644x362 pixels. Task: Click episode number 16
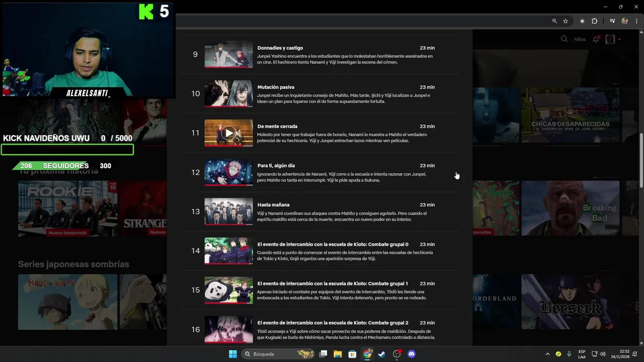(195, 329)
